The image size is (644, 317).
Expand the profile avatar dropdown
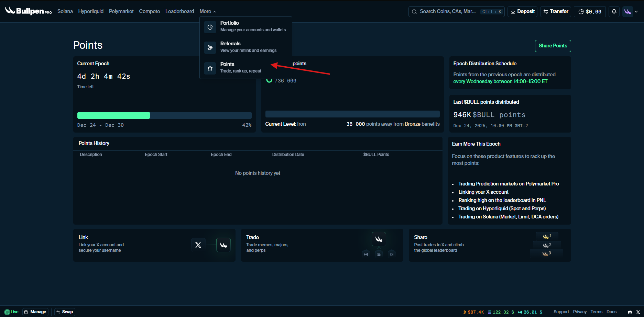click(631, 12)
